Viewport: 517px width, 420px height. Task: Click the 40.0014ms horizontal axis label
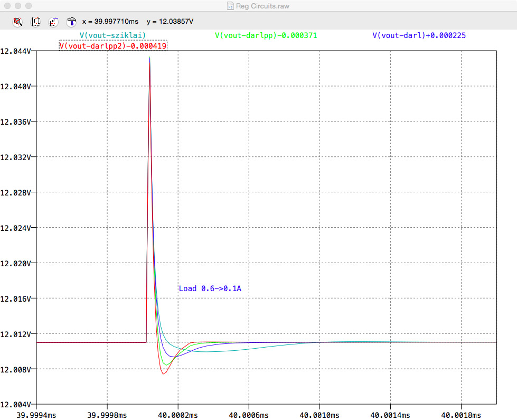(390, 415)
